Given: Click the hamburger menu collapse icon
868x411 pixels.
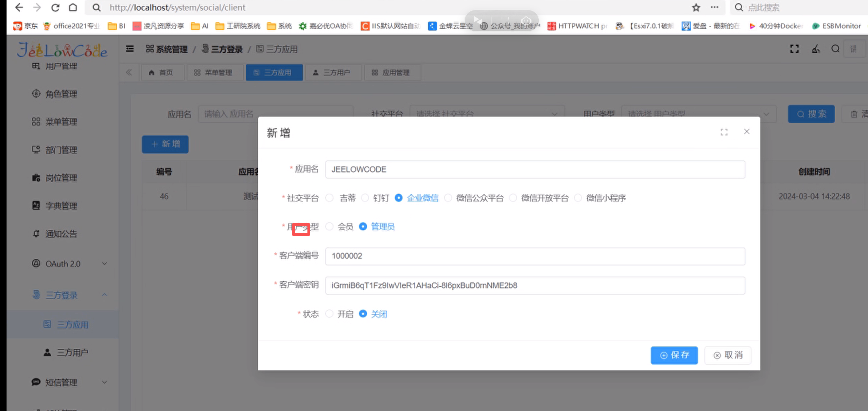Looking at the screenshot, I should pyautogui.click(x=130, y=49).
